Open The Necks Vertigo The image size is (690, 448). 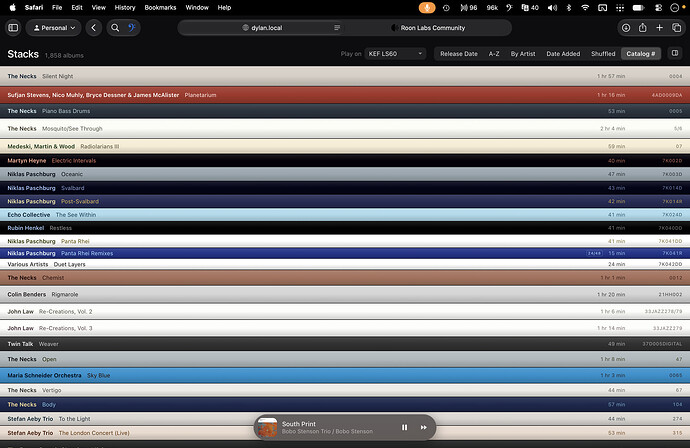pyautogui.click(x=345, y=390)
